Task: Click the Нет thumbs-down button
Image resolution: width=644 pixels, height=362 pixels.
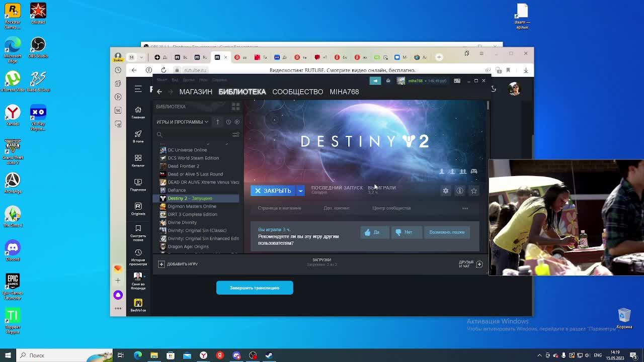Action: [406, 232]
